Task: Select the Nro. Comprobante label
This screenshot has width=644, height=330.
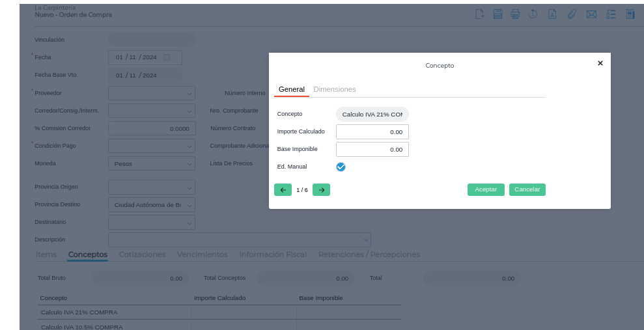Action: (x=234, y=111)
